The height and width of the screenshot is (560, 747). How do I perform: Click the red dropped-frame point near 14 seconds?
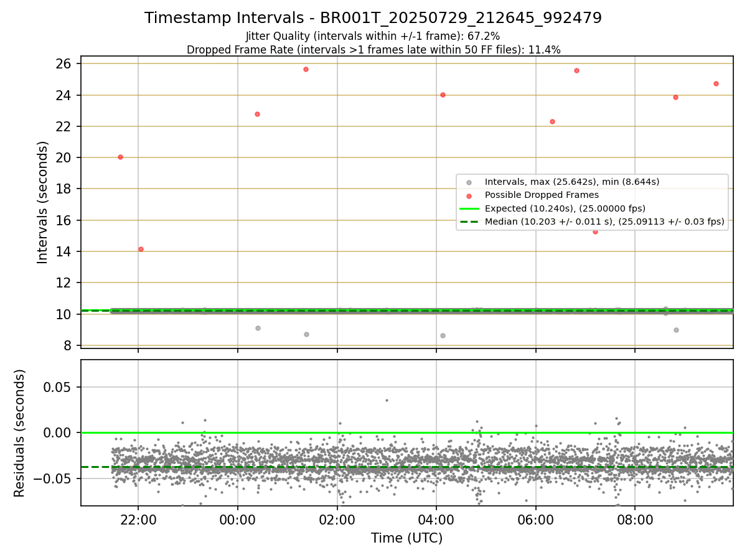coord(141,249)
